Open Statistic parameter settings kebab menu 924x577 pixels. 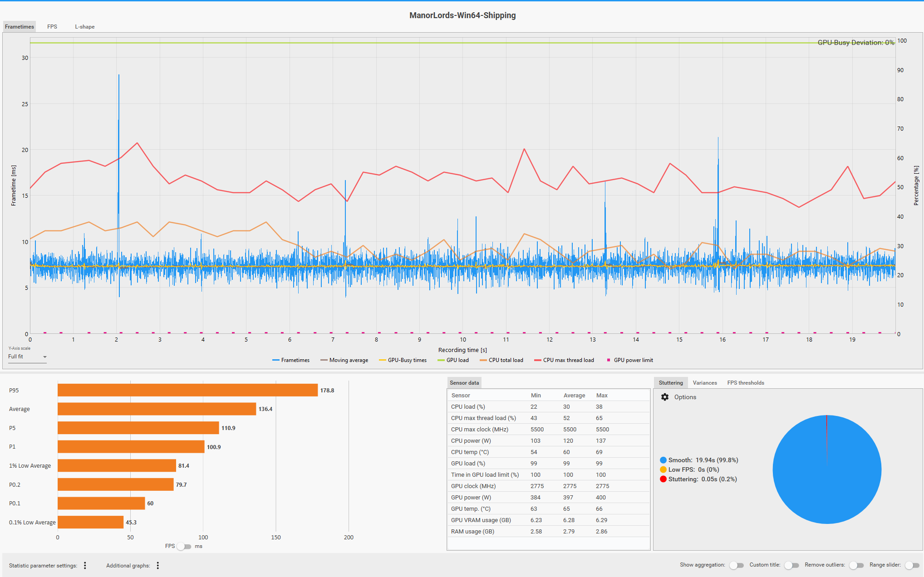[x=85, y=565]
